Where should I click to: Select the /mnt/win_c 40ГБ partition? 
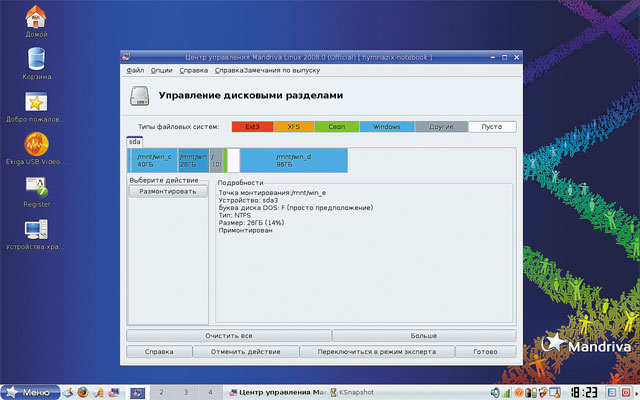pos(154,160)
